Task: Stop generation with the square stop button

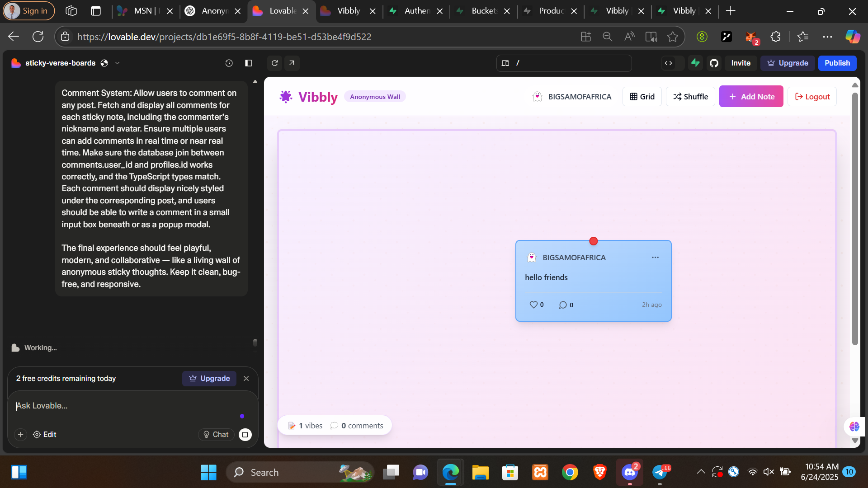Action: [x=245, y=435]
